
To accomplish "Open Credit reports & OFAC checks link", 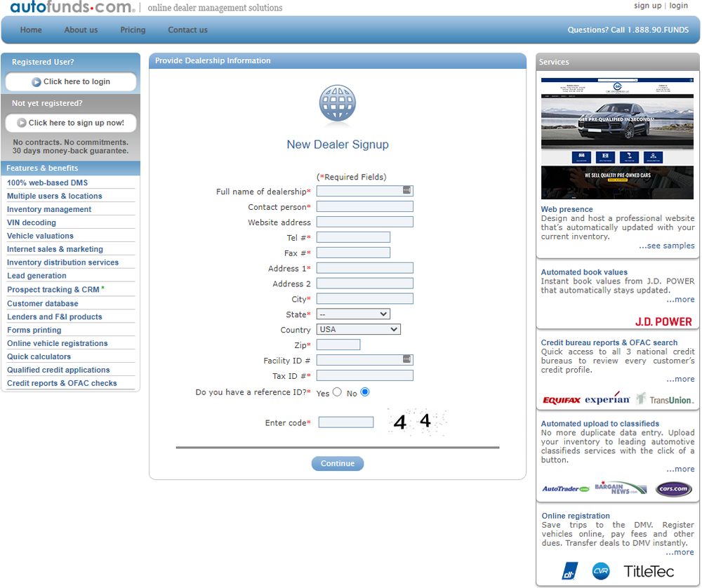I will [x=62, y=383].
